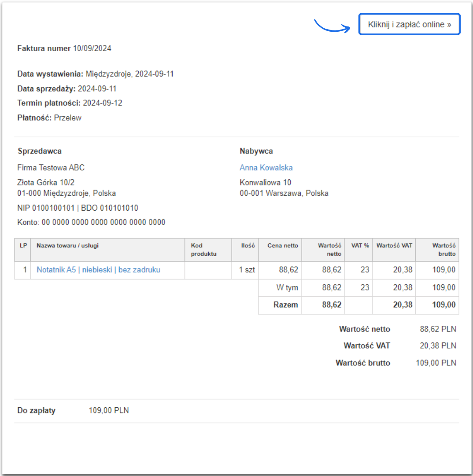
Task: Click the 'Płatność: Przelew' payment method line
Action: (49, 118)
